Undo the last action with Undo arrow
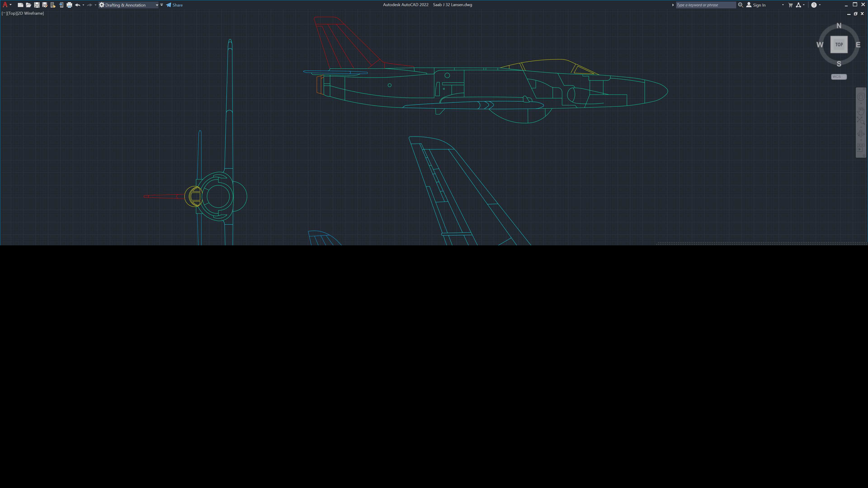The image size is (868, 488). (78, 5)
